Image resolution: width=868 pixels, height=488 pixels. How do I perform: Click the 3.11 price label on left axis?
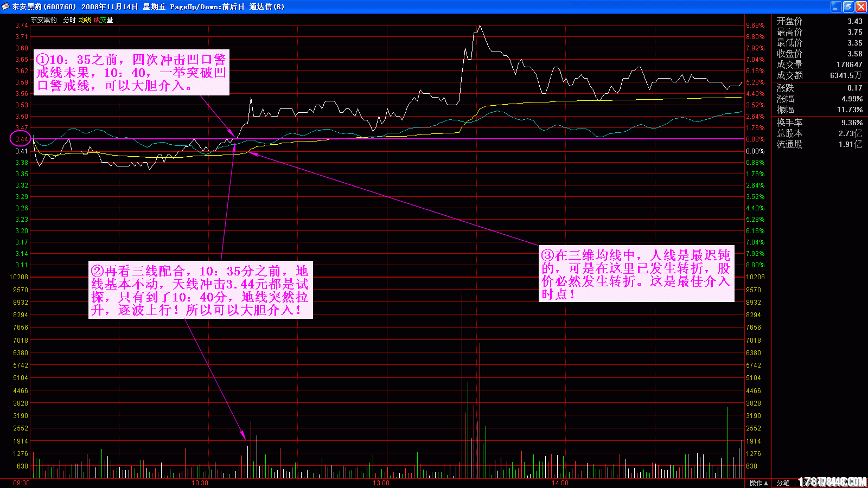tap(21, 265)
